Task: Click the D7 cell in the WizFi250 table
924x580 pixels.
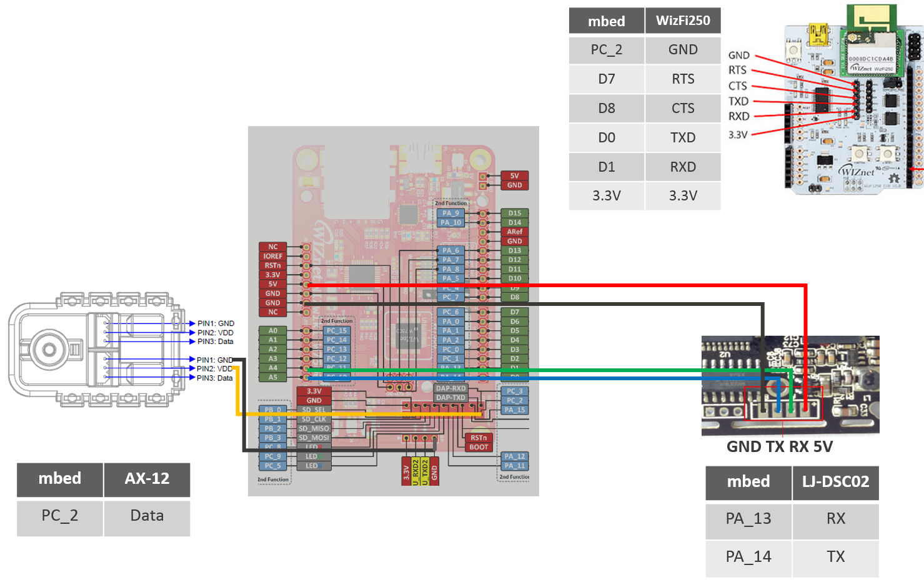Action: 607,79
